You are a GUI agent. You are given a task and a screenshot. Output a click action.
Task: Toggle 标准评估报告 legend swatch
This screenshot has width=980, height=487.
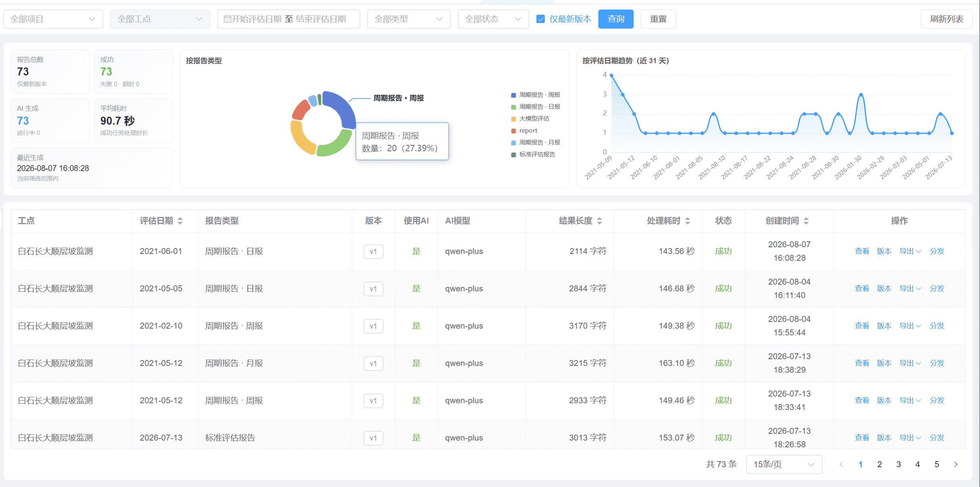click(x=513, y=155)
